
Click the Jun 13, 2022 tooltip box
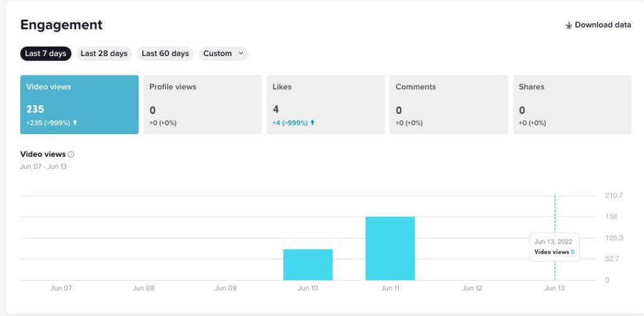click(554, 247)
